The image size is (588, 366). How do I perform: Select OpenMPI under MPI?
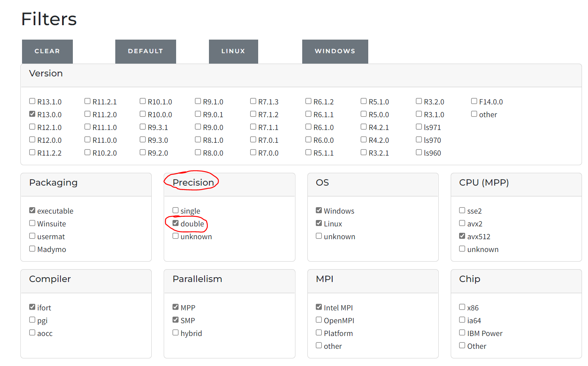point(319,320)
